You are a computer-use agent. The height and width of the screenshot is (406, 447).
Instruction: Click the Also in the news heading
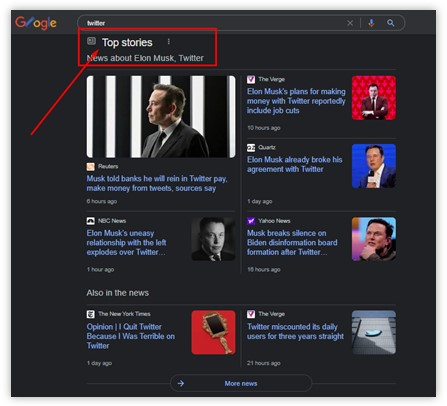coord(118,293)
